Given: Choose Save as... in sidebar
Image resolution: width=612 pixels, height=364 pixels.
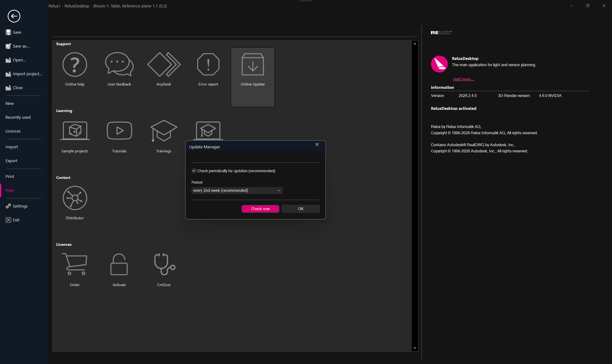Looking at the screenshot, I should tap(21, 46).
